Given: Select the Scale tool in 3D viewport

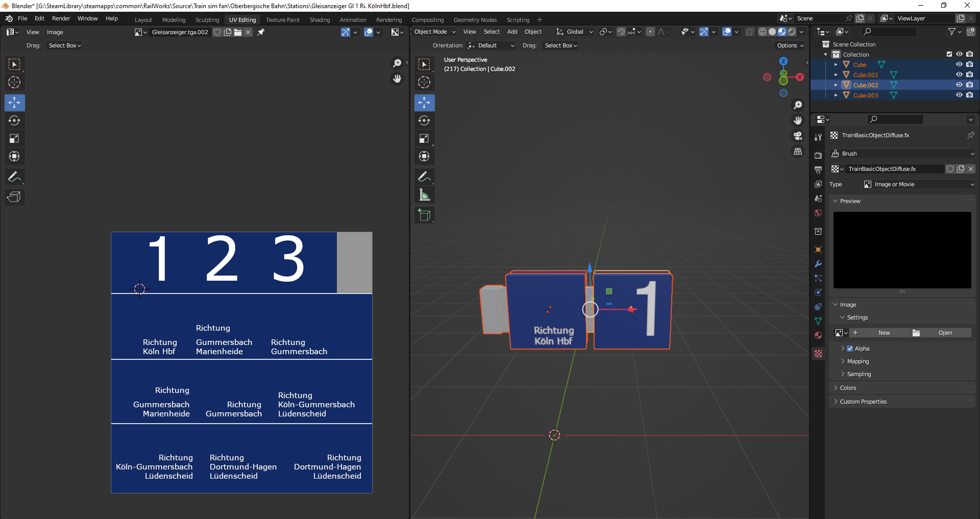Looking at the screenshot, I should pyautogui.click(x=424, y=139).
